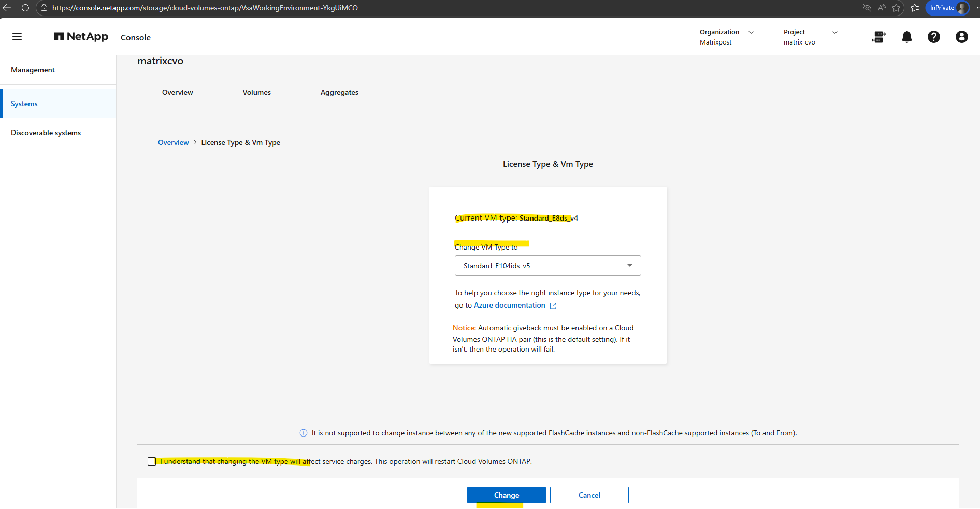Switch to the Aggregates tab
This screenshot has width=980, height=509.
click(339, 92)
